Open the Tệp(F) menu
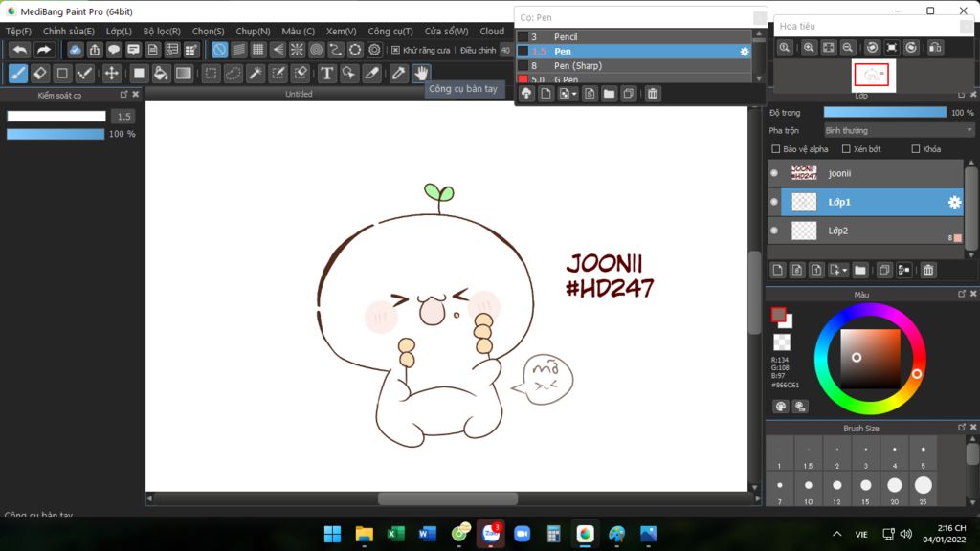Viewport: 980px width, 551px height. [18, 32]
